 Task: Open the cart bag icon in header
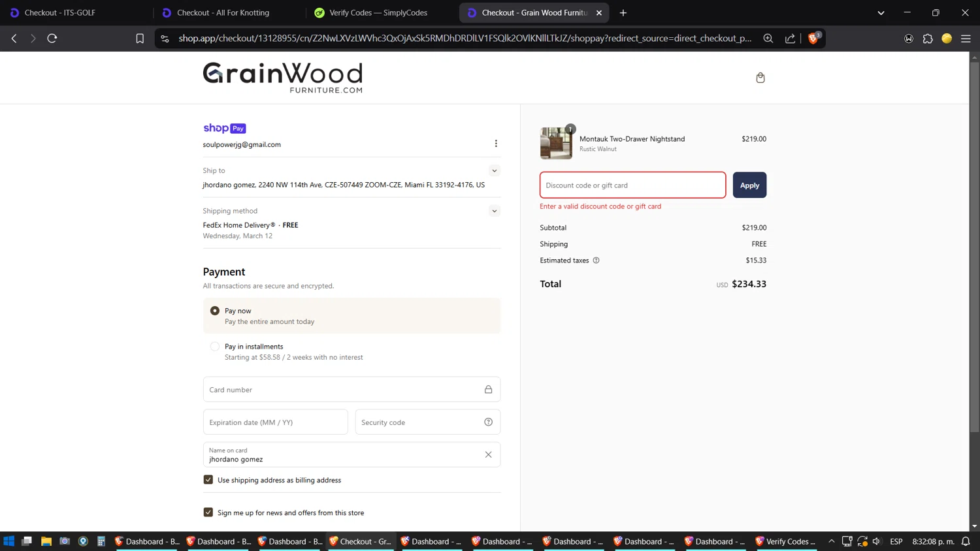pos(760,78)
